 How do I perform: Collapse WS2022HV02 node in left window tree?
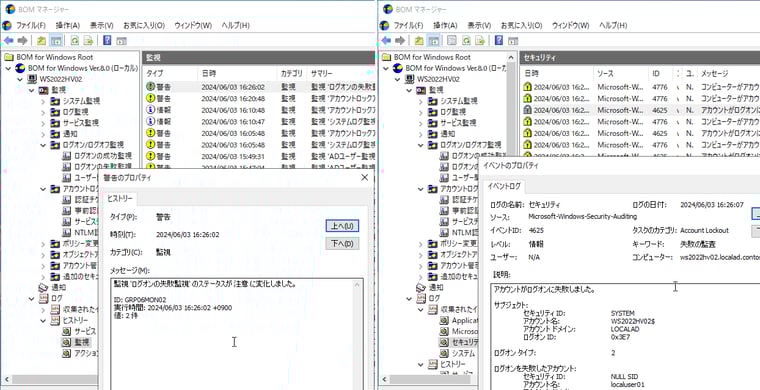pyautogui.click(x=20, y=79)
